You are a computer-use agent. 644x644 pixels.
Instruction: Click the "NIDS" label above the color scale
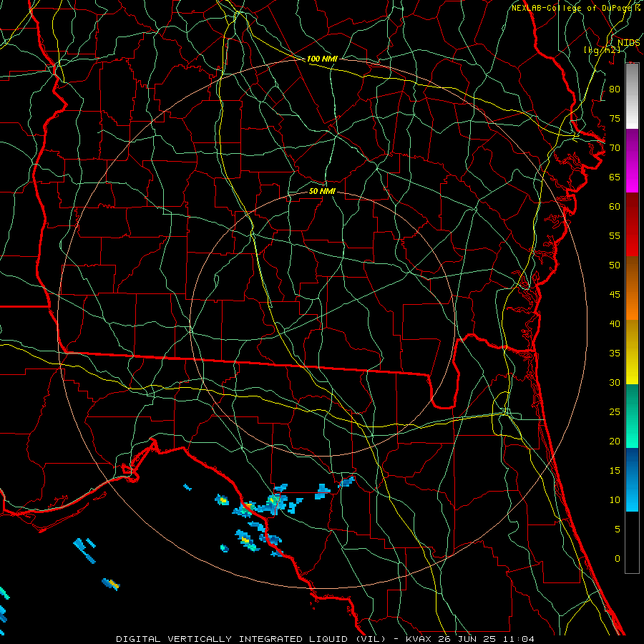pos(629,43)
